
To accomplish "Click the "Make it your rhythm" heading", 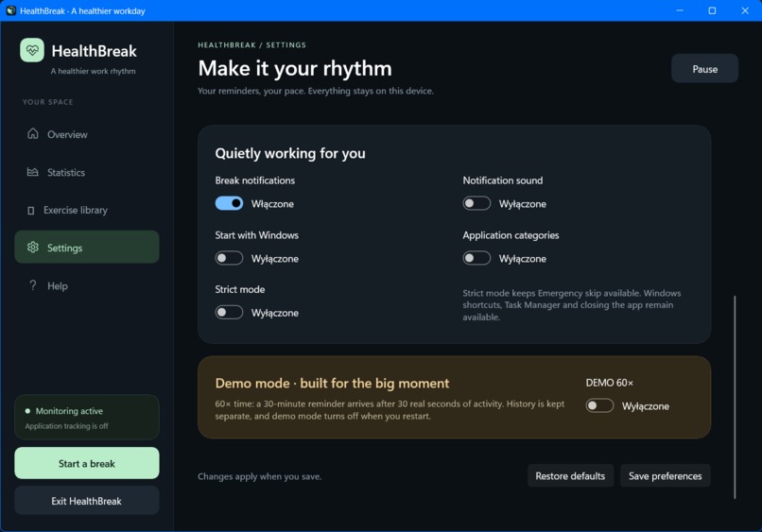I will 295,68.
